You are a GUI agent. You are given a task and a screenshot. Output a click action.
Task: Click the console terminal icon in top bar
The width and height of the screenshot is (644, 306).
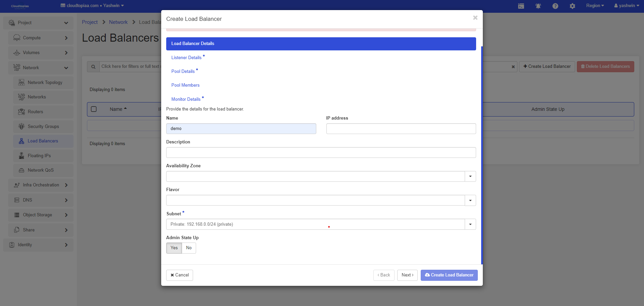[521, 6]
